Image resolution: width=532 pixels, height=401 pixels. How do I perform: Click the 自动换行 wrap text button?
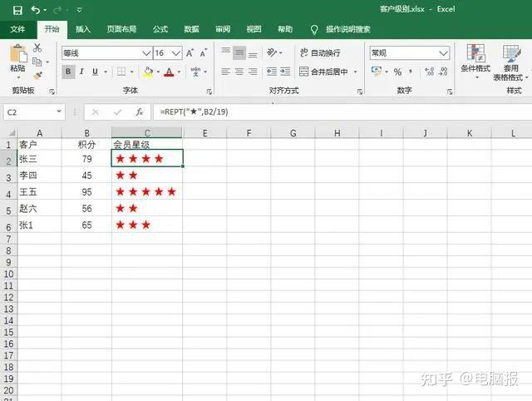coord(320,53)
